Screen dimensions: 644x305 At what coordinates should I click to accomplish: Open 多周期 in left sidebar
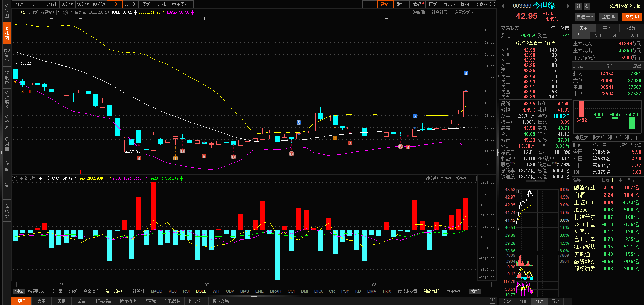(7, 144)
